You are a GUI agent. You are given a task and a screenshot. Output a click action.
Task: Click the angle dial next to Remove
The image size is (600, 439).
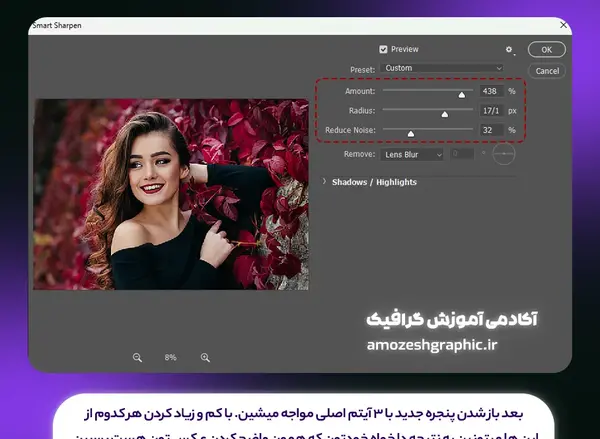click(x=504, y=153)
